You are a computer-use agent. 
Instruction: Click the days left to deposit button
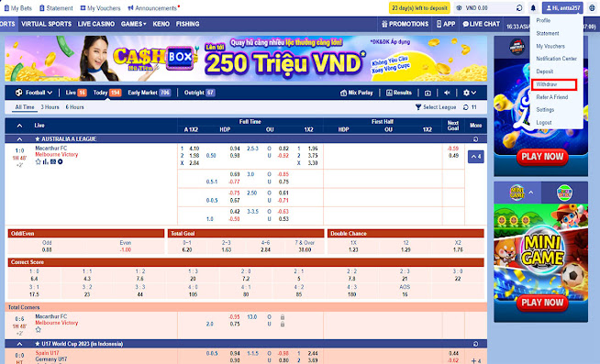click(x=420, y=7)
